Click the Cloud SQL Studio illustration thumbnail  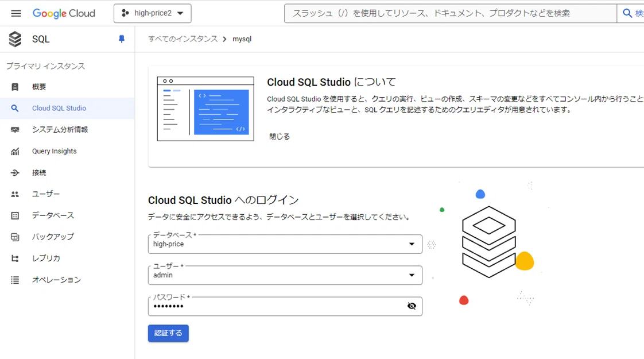tap(205, 109)
